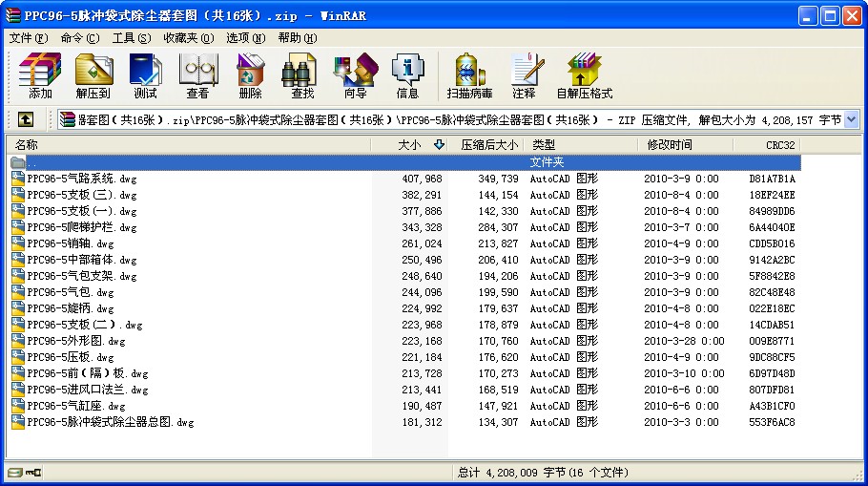Select file PPC96-5旋柄.dwg
Image resolution: width=868 pixels, height=486 pixels.
tap(71, 308)
